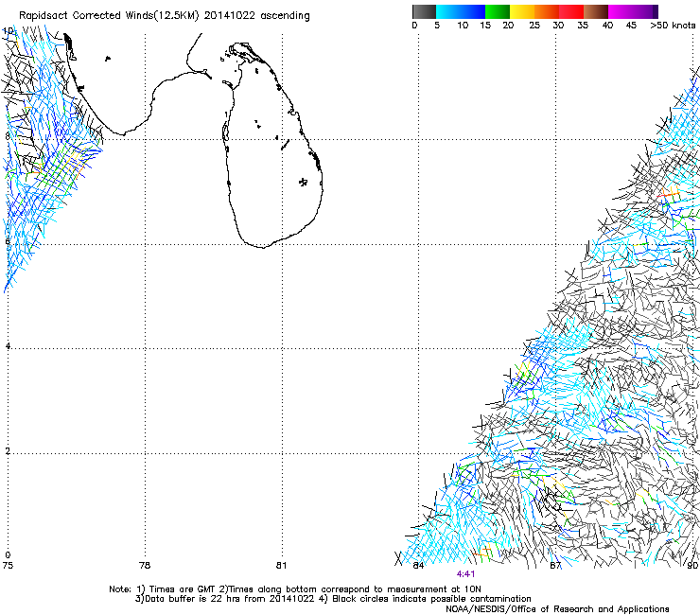Click longitude label '78' on bottom axis
Viewport: 700px width, 615px height.
(145, 566)
